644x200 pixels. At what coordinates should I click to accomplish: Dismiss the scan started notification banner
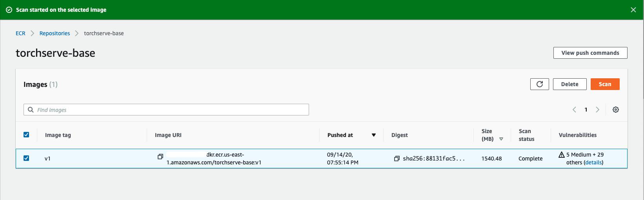click(633, 10)
